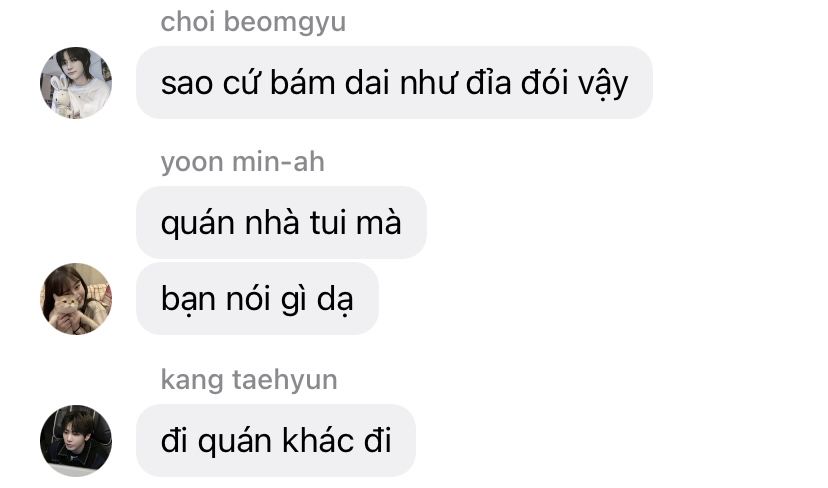Click the sender name "yoon min-ah"
The width and height of the screenshot is (828, 488).
242,162
